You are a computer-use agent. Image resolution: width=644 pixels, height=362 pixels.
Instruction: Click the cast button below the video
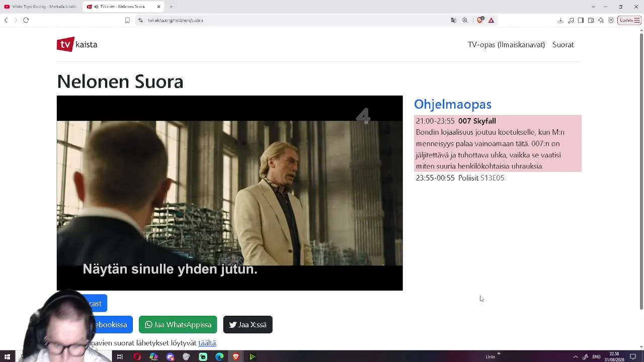click(x=96, y=304)
